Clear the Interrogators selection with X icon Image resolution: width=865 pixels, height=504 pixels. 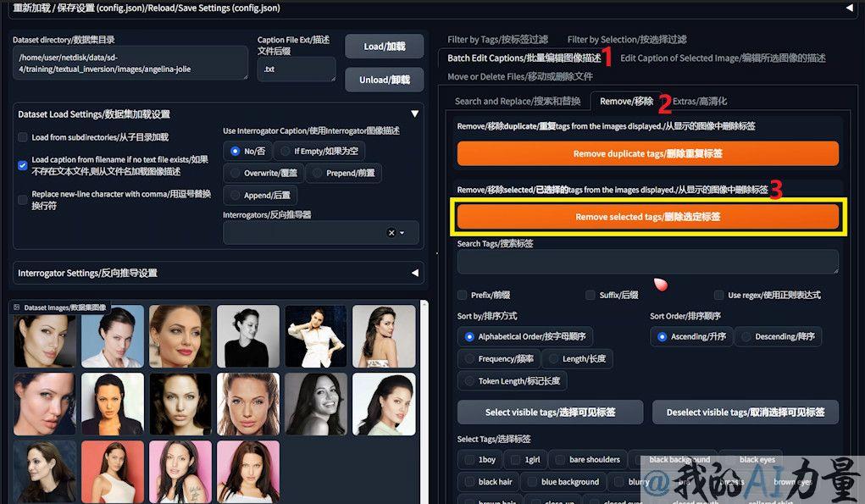pyautogui.click(x=391, y=233)
